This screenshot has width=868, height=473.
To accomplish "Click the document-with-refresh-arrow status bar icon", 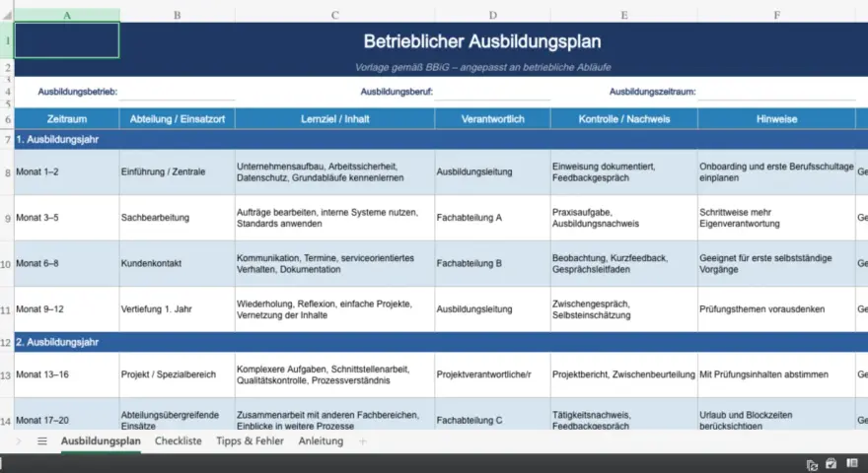I will (812, 465).
